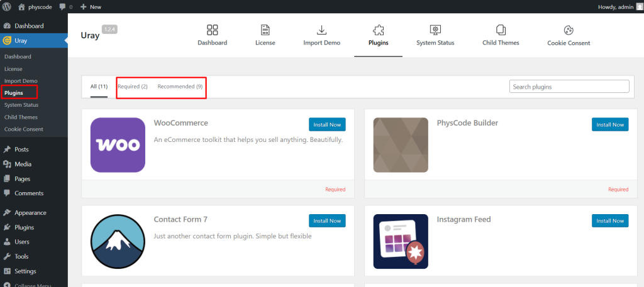Select Plugins in the Uray sidebar submenu
Screen dimensions: 644x287
14,93
